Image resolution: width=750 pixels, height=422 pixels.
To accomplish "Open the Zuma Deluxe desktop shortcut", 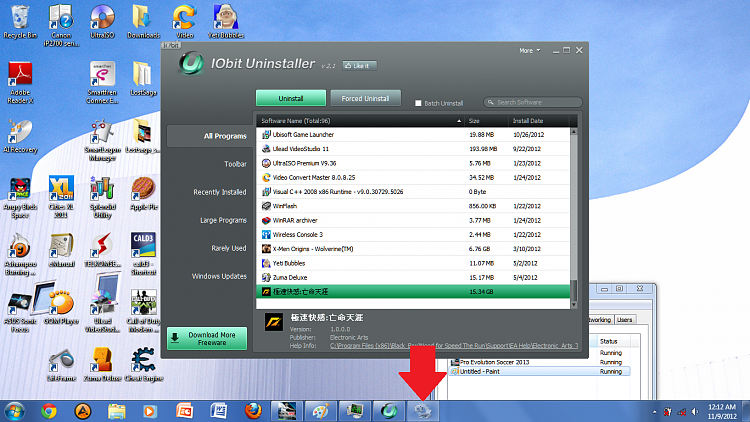I will click(x=102, y=365).
